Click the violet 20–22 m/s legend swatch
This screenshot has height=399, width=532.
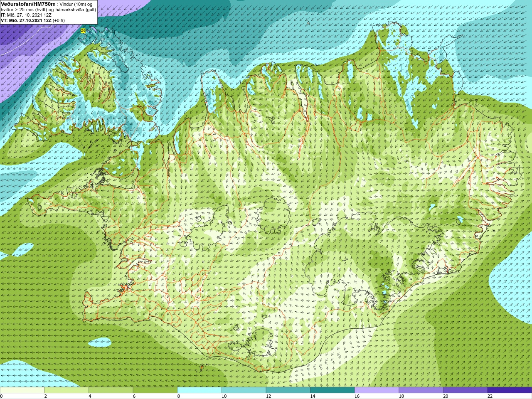point(465,390)
